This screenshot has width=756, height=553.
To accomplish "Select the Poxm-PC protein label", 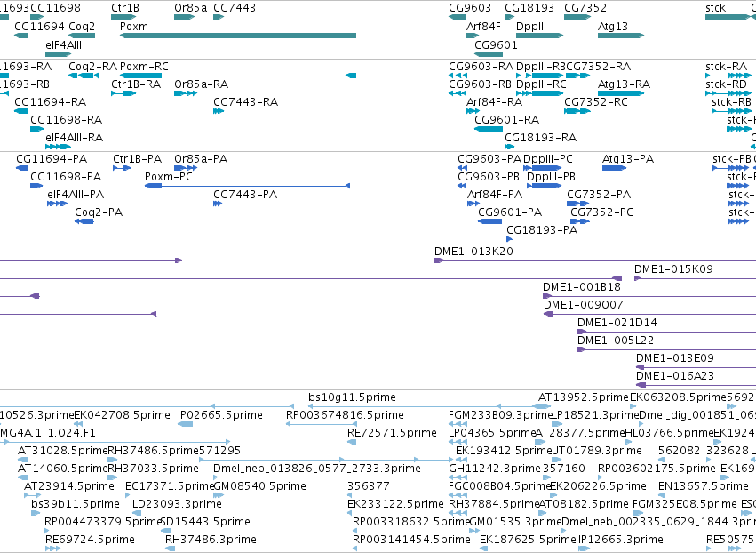I will point(168,177).
